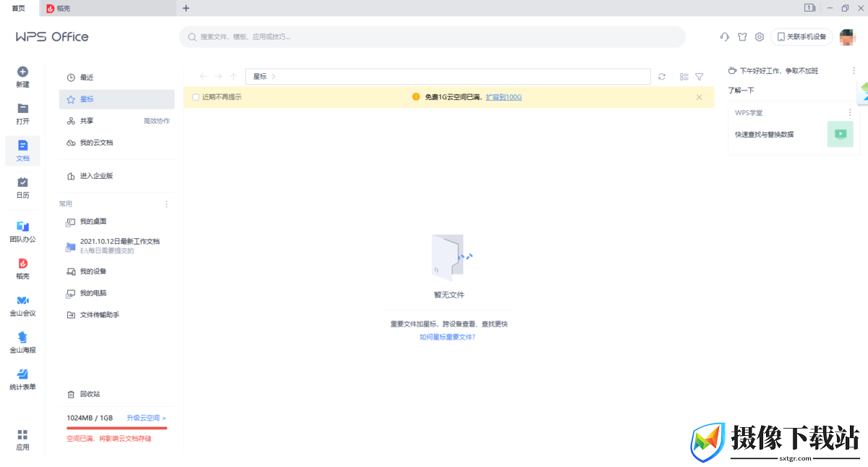
Task: Open 我的云文档 cloud documents
Action: [116, 143]
